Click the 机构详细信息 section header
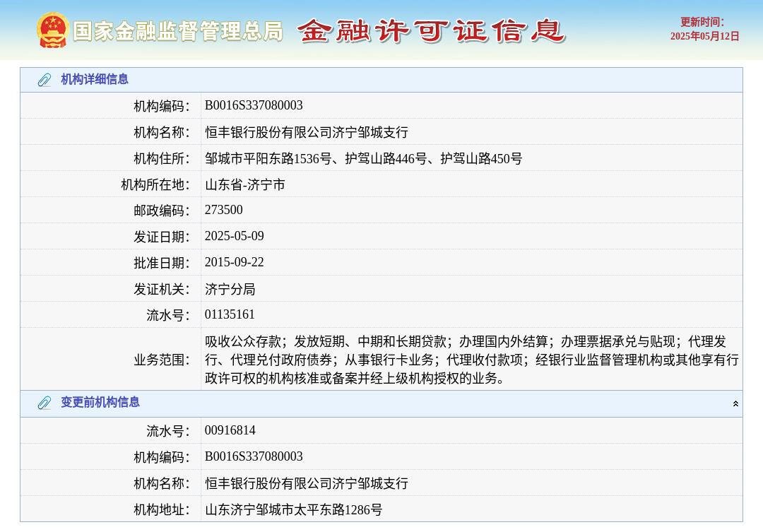The width and height of the screenshot is (763, 532). click(x=381, y=80)
